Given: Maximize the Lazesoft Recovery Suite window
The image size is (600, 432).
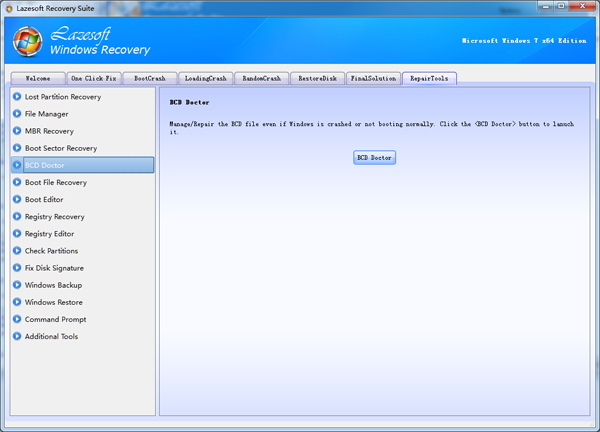Looking at the screenshot, I should (x=561, y=6).
